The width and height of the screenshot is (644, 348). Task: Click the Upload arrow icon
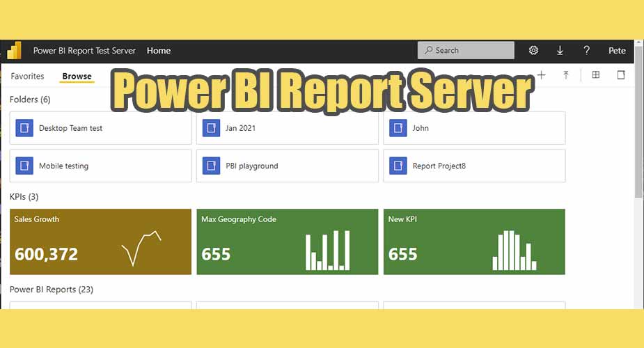[566, 75]
